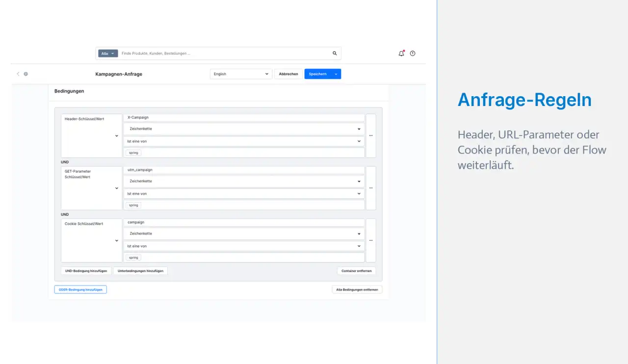Click the Speichern button
The image size is (628, 364).
(318, 74)
